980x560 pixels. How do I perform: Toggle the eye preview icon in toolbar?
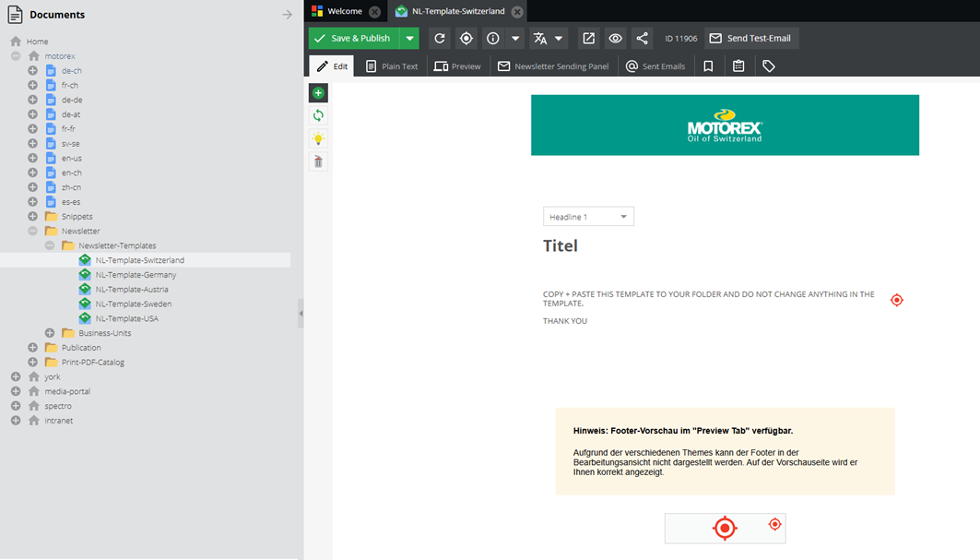[x=615, y=39]
